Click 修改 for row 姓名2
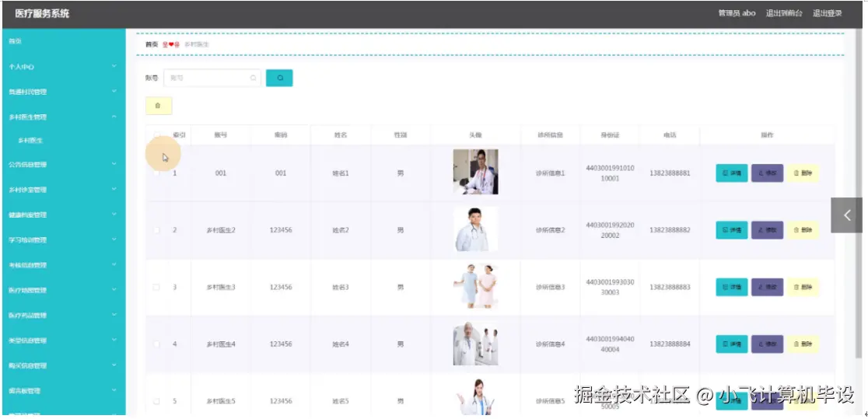Viewport: 868px width, 419px height. 767,230
